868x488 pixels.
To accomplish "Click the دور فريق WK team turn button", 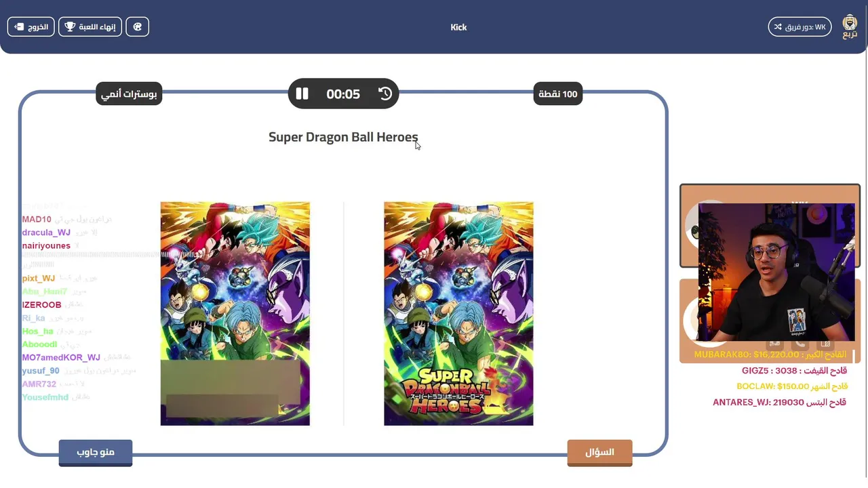I will [800, 27].
